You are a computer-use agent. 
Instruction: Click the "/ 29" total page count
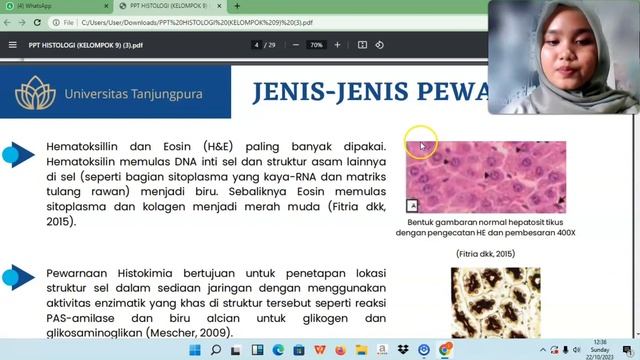[x=270, y=45]
